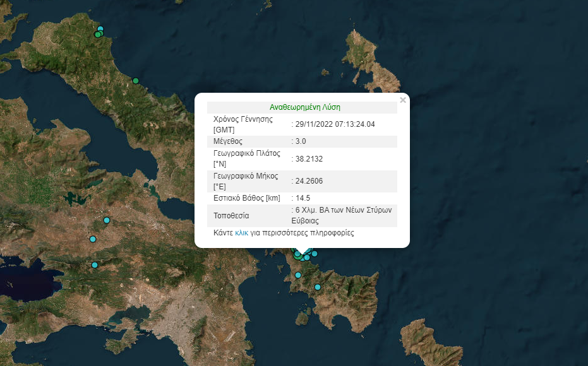Click the green marker touching the topmost cyan marker

pos(97,35)
